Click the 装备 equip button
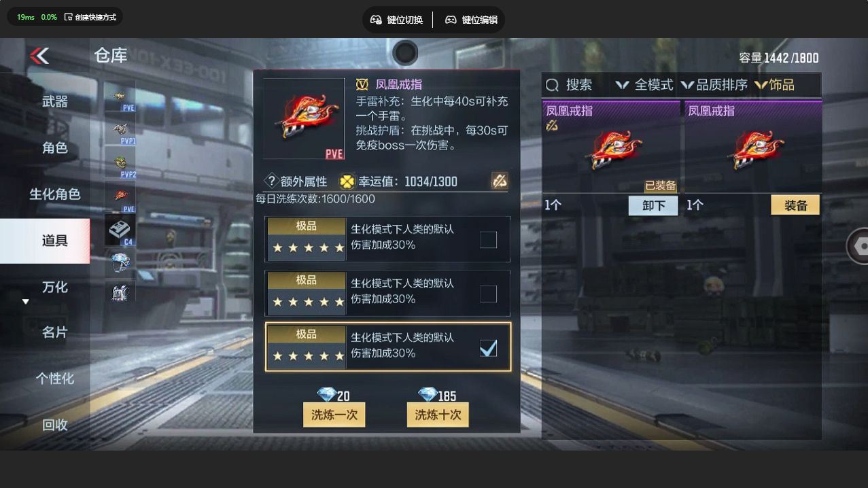 point(795,205)
